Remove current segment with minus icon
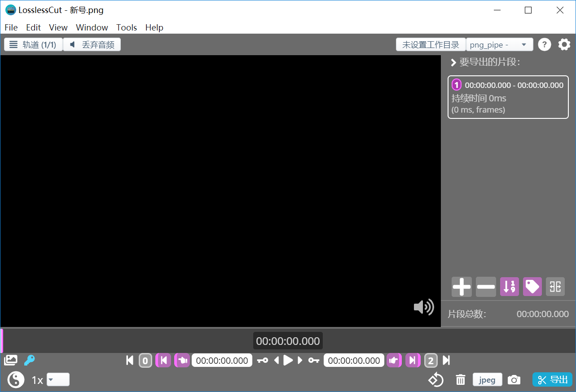This screenshot has width=576, height=392. point(486,287)
